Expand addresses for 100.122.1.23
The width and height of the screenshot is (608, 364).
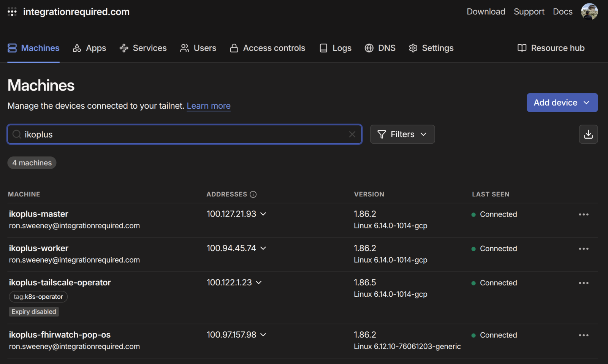(x=259, y=282)
